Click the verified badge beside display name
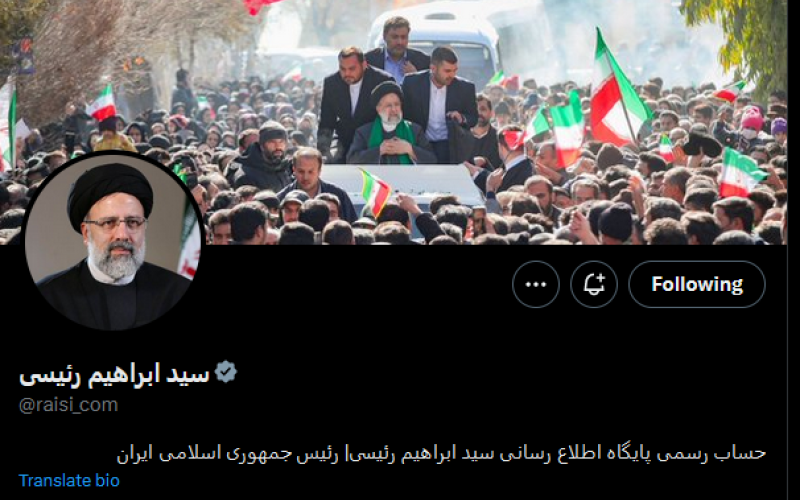The width and height of the screenshot is (800, 500). click(226, 372)
